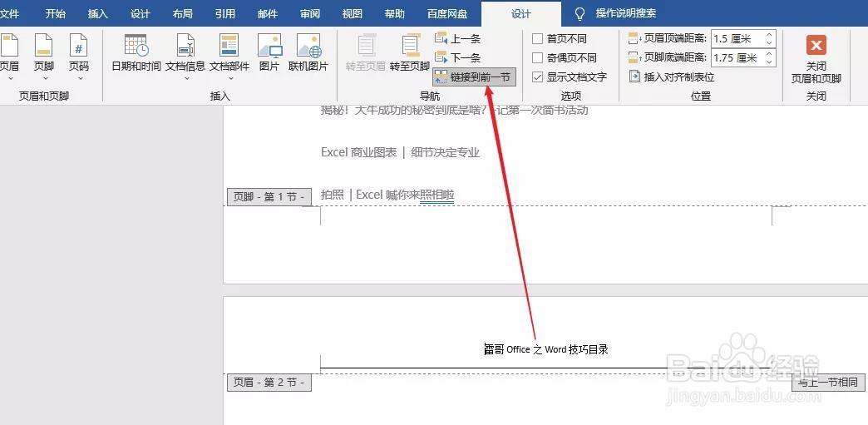868x425 pixels.
Task: Expand the 页脚 dropdown arrow
Action: click(x=44, y=78)
